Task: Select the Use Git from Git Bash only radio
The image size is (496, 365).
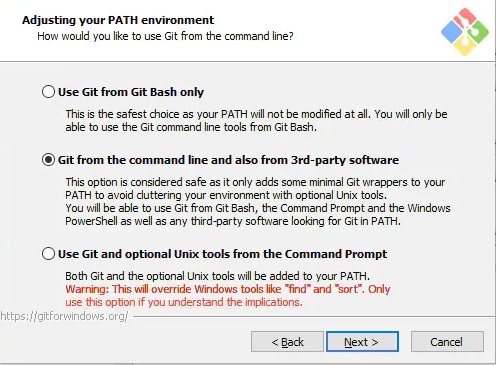Action: point(48,91)
